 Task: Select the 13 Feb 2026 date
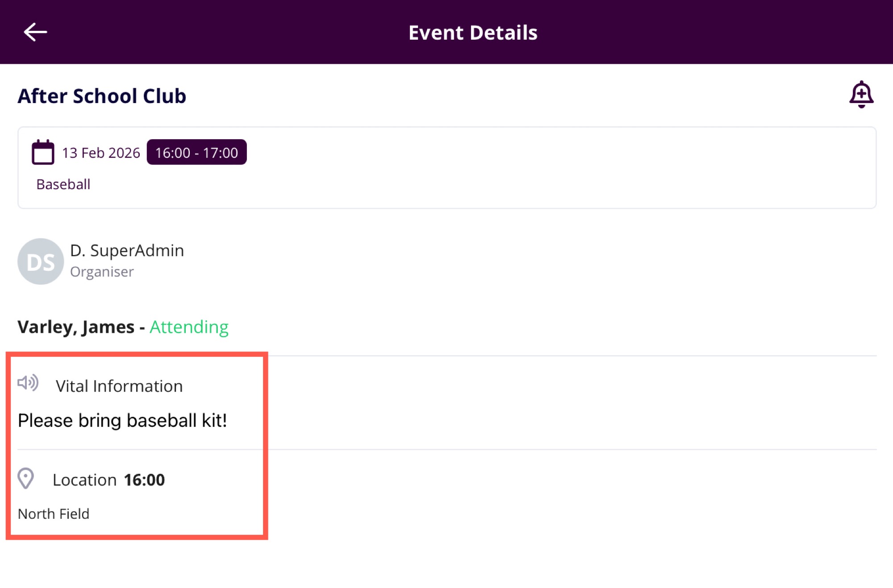point(101,153)
